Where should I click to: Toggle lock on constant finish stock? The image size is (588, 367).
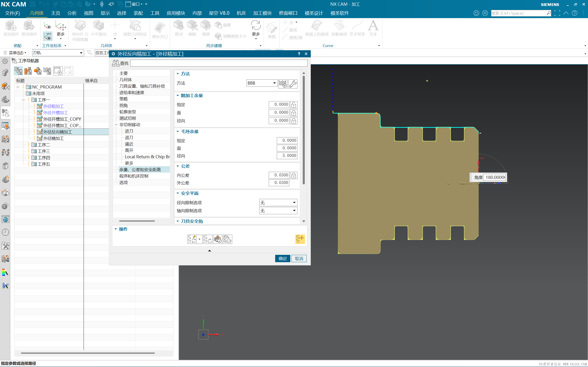294,105
